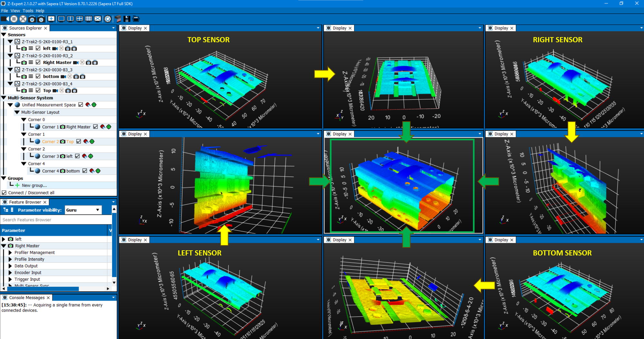Click green plus icon beside New group
This screenshot has width=644, height=339.
pyautogui.click(x=17, y=185)
